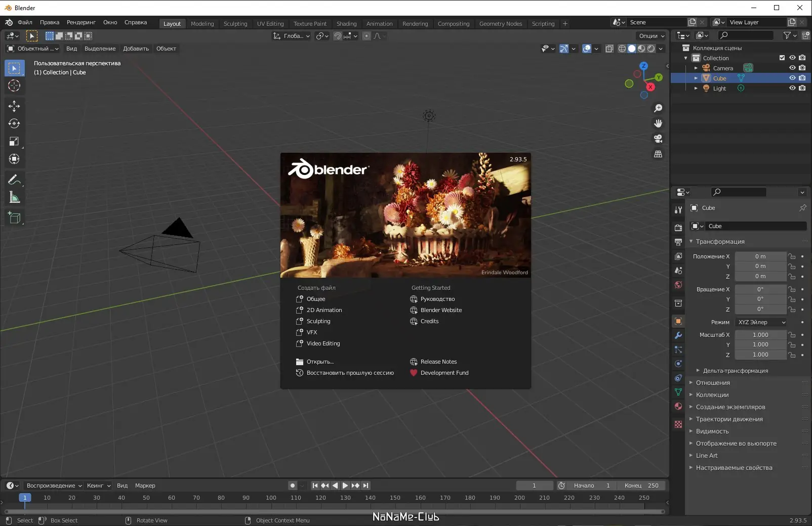Open the XYZ Euler rotation mode dropdown
The image size is (812, 526).
(761, 322)
